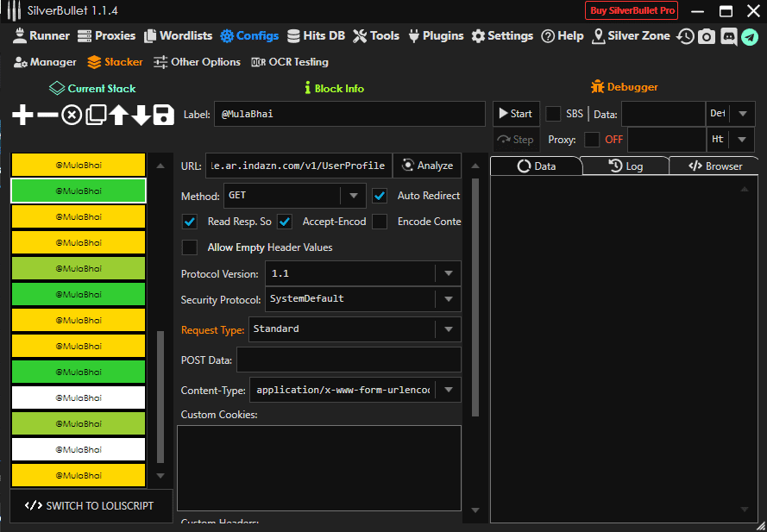This screenshot has width=767, height=532.
Task: Click in the debugger Data input field
Action: pos(663,114)
